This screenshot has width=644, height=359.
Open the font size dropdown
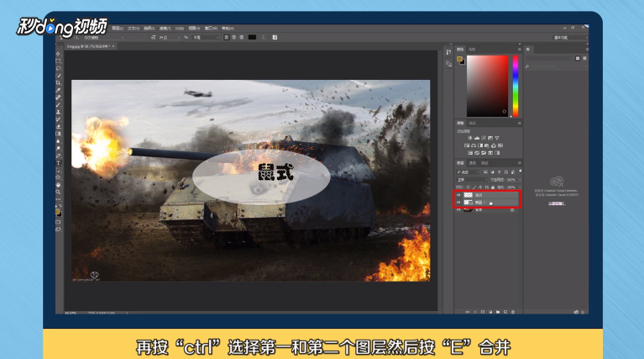coord(170,38)
